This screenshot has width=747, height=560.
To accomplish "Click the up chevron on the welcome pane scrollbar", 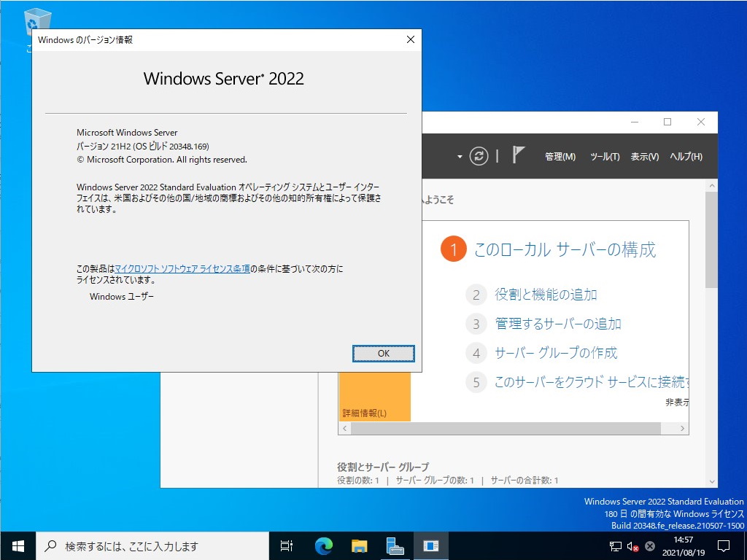I will (x=713, y=184).
